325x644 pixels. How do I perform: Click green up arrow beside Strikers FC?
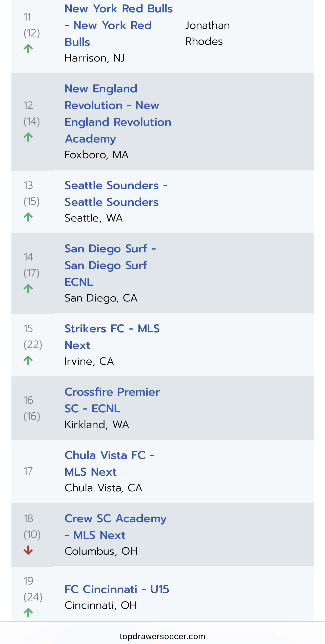(x=28, y=360)
